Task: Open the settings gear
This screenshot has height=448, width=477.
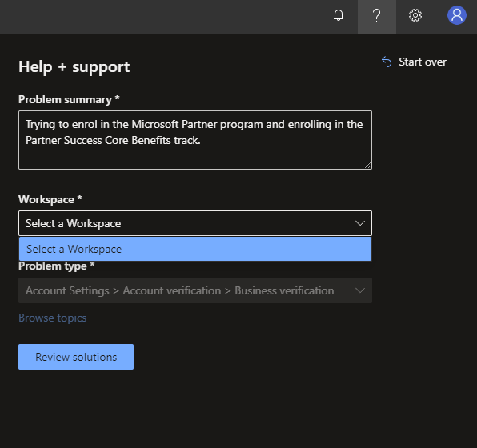Action: pos(415,15)
